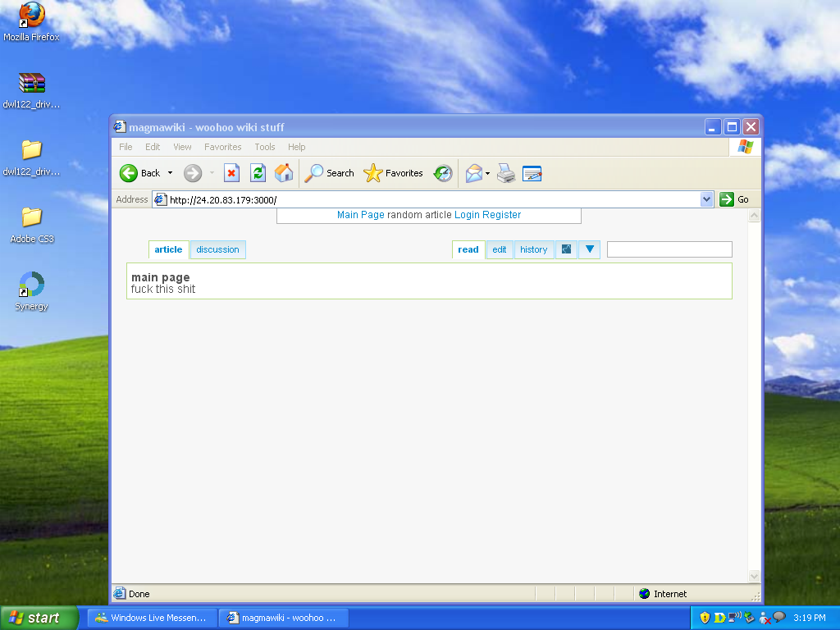Click the wiki search input box
The height and width of the screenshot is (630, 840).
point(669,249)
